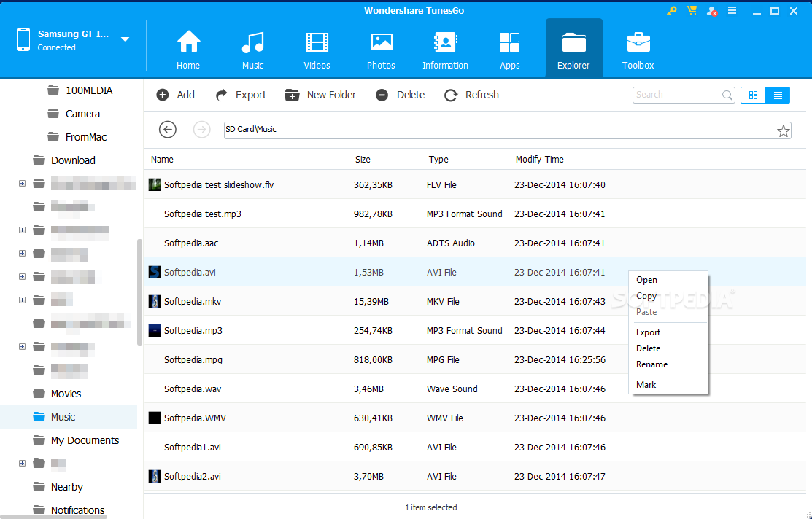
Task: Go forward with the forward arrow
Action: click(x=202, y=129)
